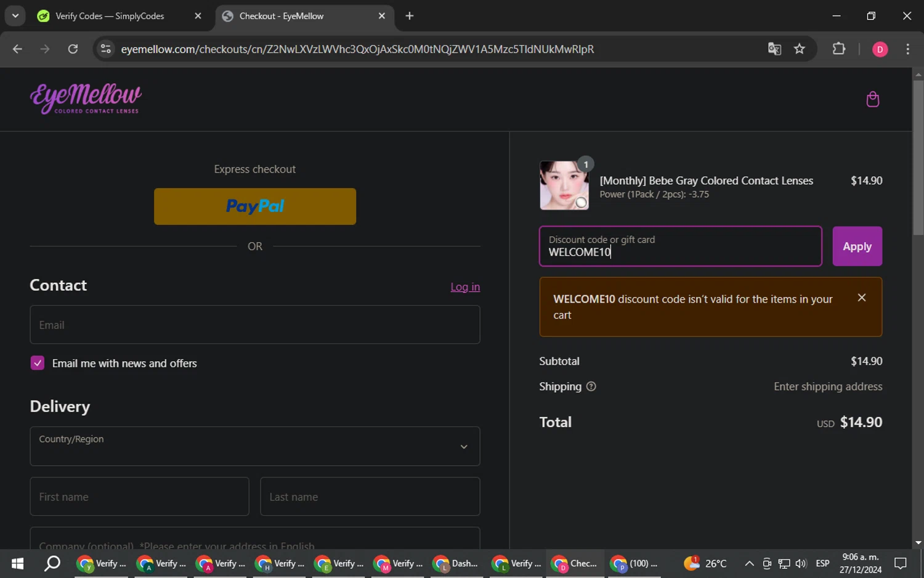
Task: Click the Enter shipping address text
Action: pyautogui.click(x=828, y=386)
